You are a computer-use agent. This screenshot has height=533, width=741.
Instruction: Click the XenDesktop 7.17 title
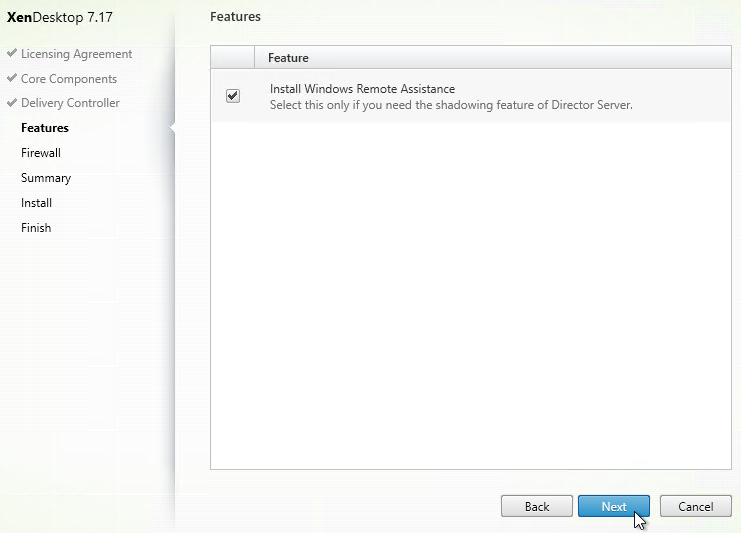(60, 17)
